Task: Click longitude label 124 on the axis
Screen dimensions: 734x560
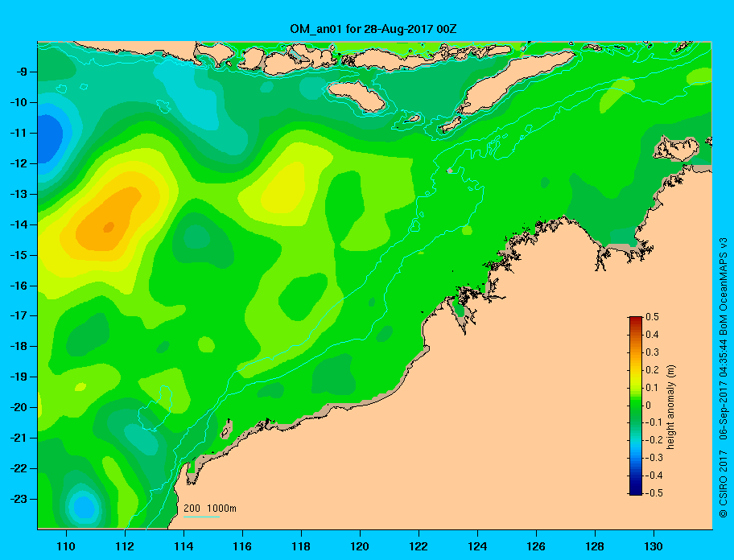Action: [477, 546]
